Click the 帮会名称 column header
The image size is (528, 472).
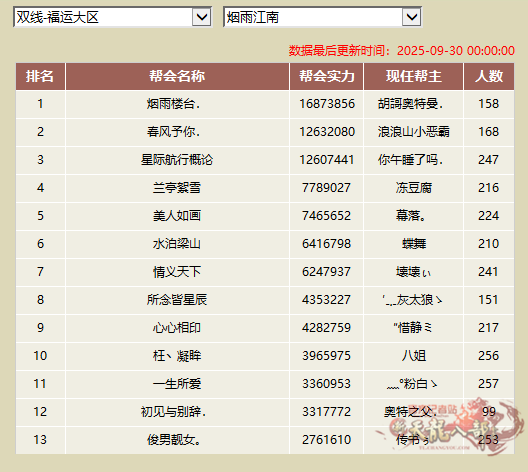(177, 76)
